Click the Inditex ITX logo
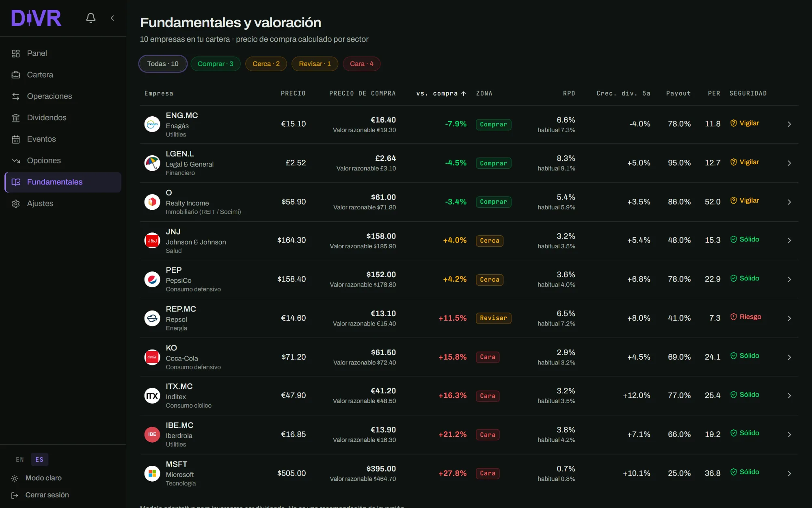812x508 pixels. (152, 395)
